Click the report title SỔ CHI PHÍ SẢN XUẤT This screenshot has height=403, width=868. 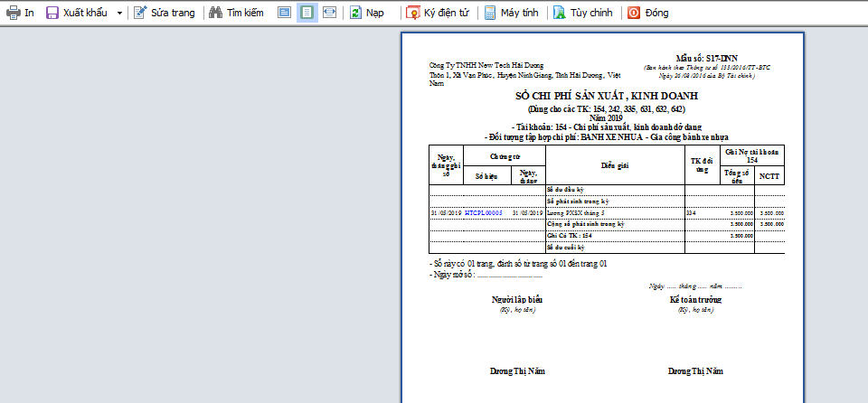[607, 96]
